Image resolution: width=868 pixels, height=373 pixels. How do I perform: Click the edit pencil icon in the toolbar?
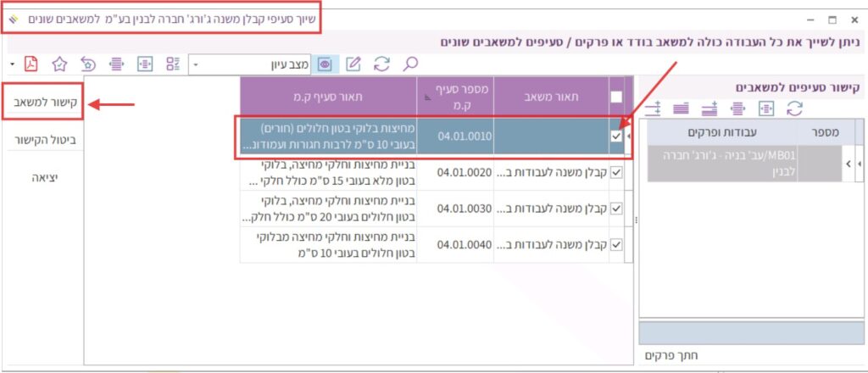tap(353, 64)
